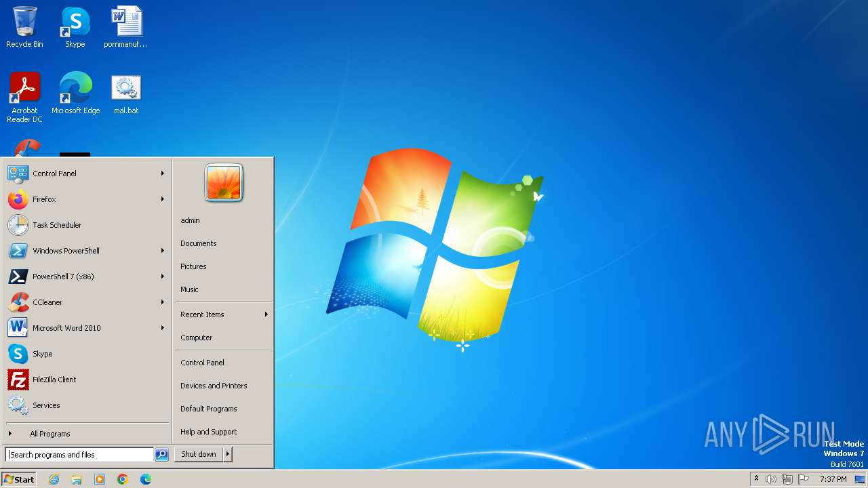Click the search magnifier button
The height and width of the screenshot is (488, 868).
click(x=161, y=455)
